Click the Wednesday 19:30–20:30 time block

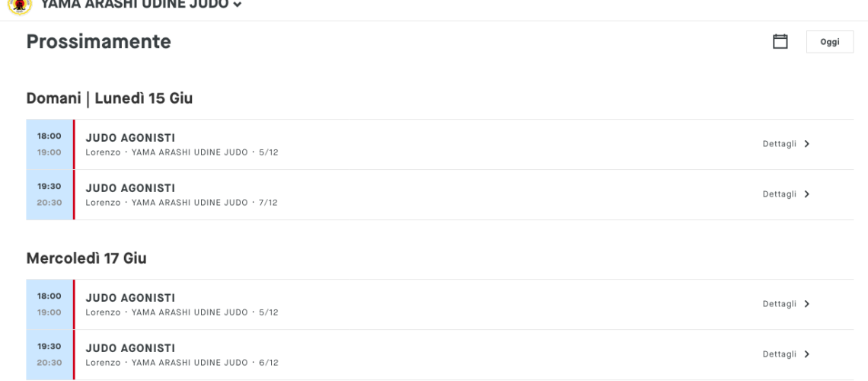[x=49, y=355]
